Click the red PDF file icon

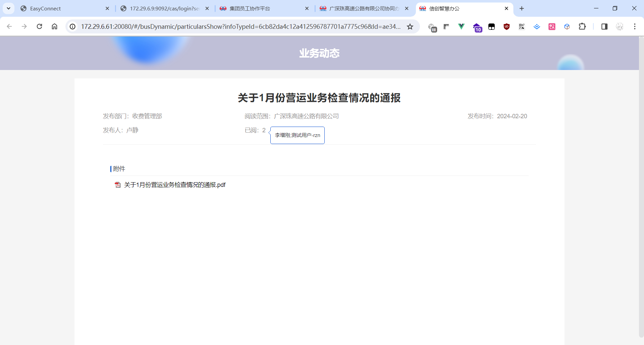(x=118, y=185)
